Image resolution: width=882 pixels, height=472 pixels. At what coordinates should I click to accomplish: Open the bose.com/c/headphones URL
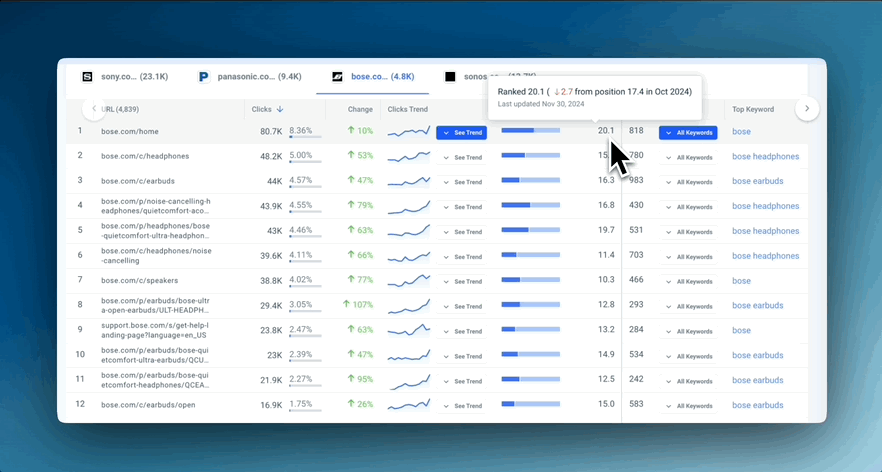[145, 156]
